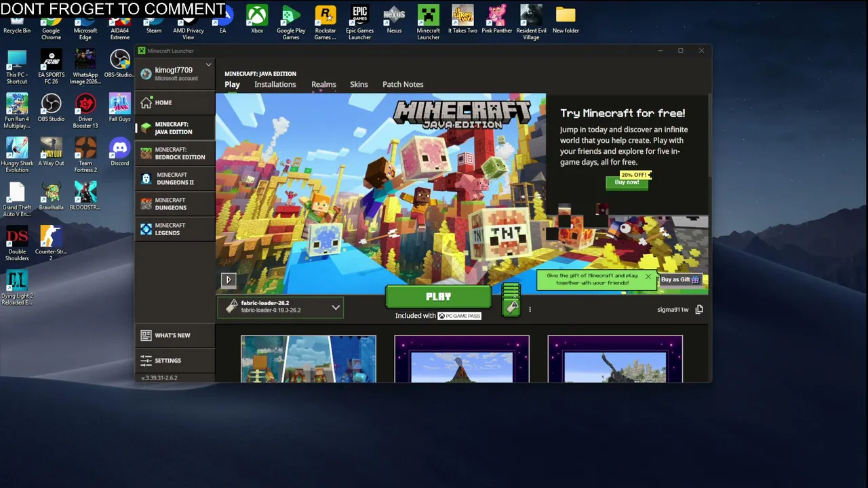Screen dimensions: 868x488
Task: Select the Resident Evil Village desktop shortcut
Action: click(x=531, y=22)
